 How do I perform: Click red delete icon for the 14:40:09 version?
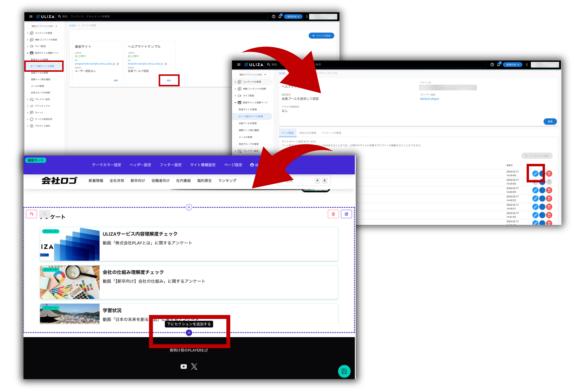pyautogui.click(x=549, y=190)
